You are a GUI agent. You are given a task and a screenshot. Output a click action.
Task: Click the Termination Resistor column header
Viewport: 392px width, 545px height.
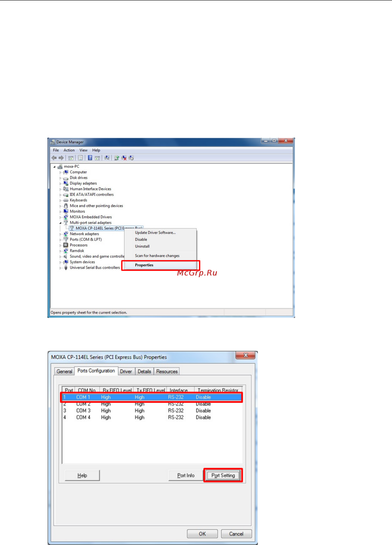pyautogui.click(x=218, y=390)
